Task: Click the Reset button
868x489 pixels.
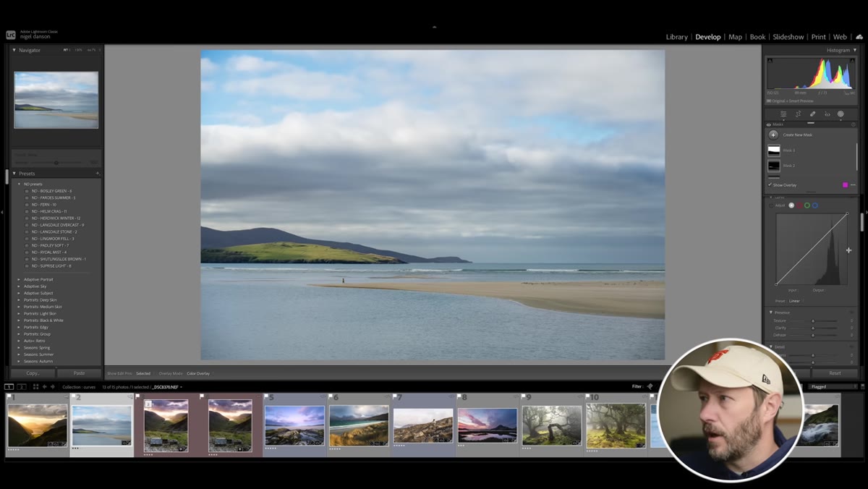Action: coord(835,373)
